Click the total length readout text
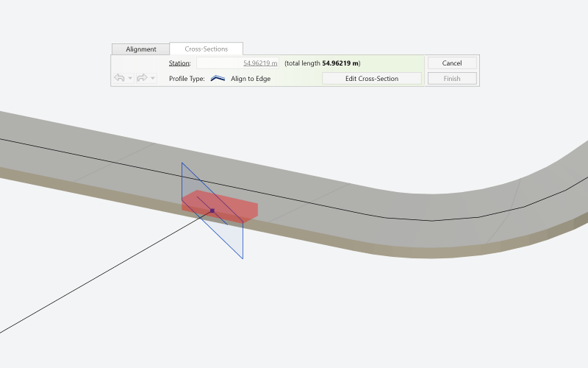 tap(322, 63)
